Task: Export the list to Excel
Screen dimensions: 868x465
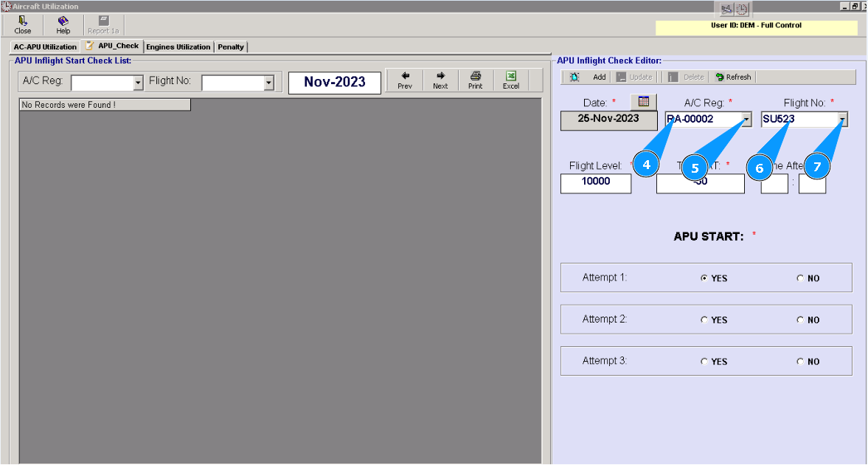Action: (510, 80)
